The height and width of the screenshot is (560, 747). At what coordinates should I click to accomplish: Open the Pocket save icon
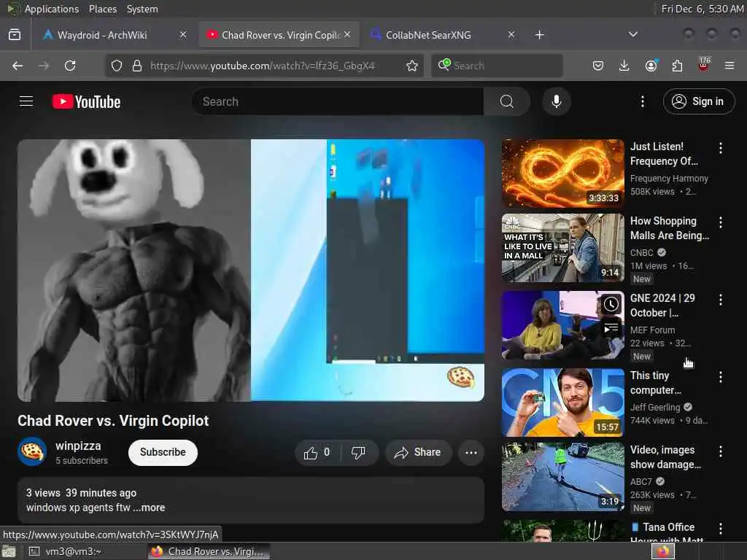[x=598, y=66]
